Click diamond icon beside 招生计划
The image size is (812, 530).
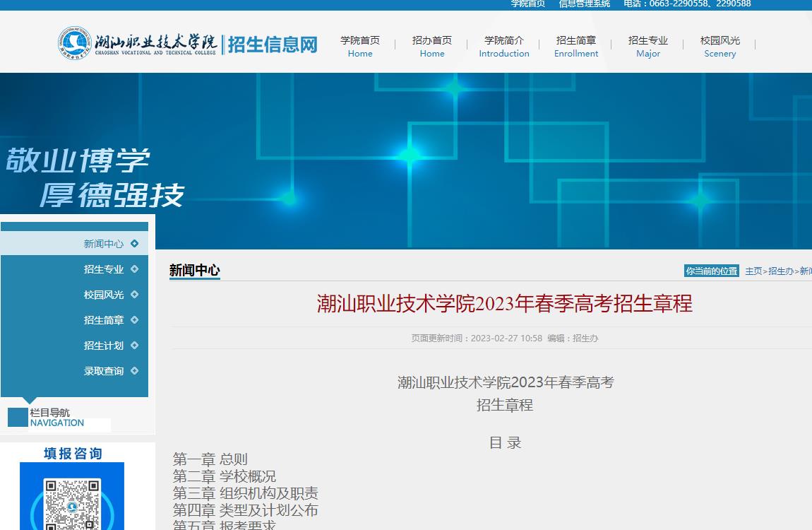(x=135, y=345)
